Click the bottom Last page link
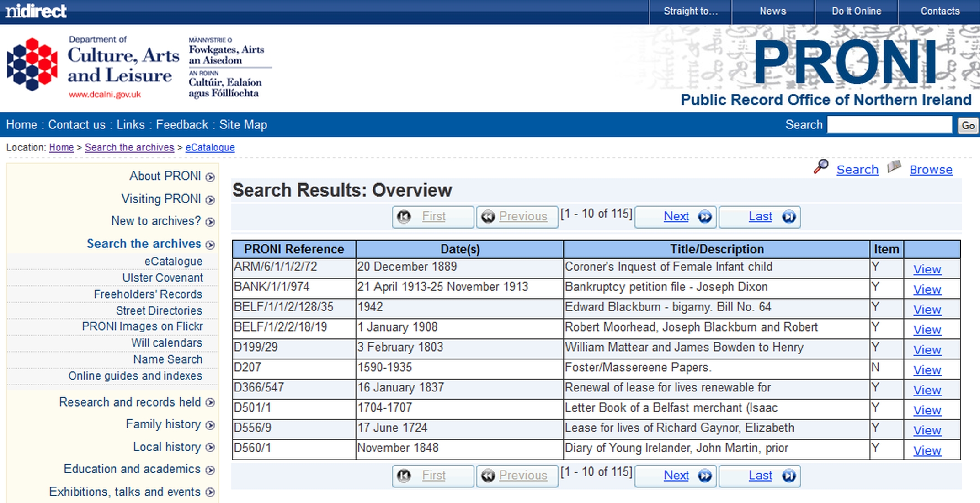980x503 pixels. [760, 476]
